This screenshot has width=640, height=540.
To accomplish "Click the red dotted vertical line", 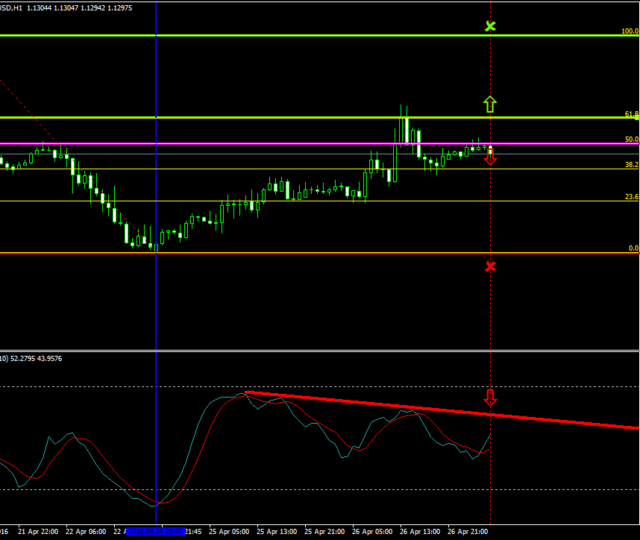I will tap(490, 320).
